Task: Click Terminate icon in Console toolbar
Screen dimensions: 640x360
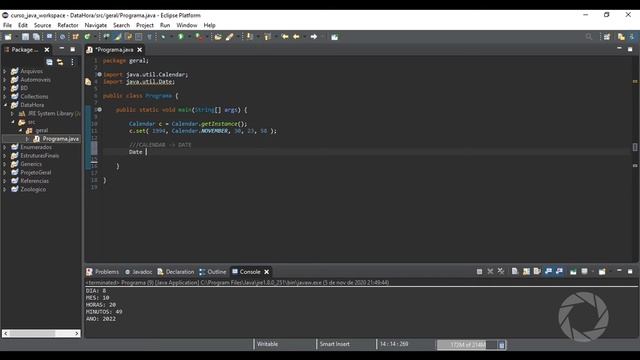Action: pyautogui.click(x=479, y=271)
